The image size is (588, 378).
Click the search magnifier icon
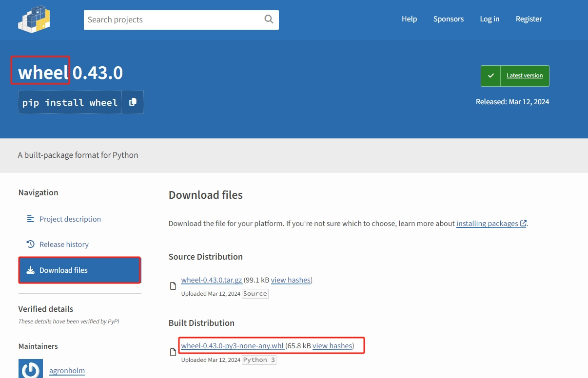[x=269, y=19]
